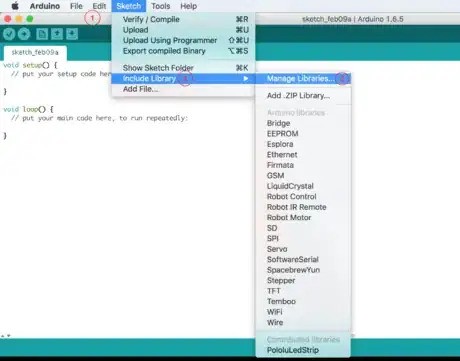The width and height of the screenshot is (460, 361).
Task: Include the Robot IR Remote library
Action: coord(303,207)
